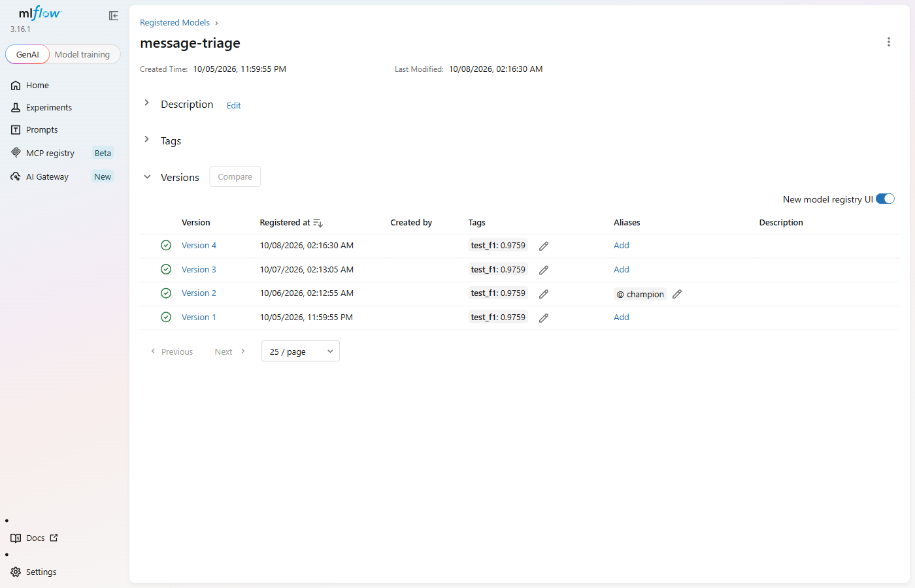
Task: Switch to Model training mode
Action: [x=82, y=54]
